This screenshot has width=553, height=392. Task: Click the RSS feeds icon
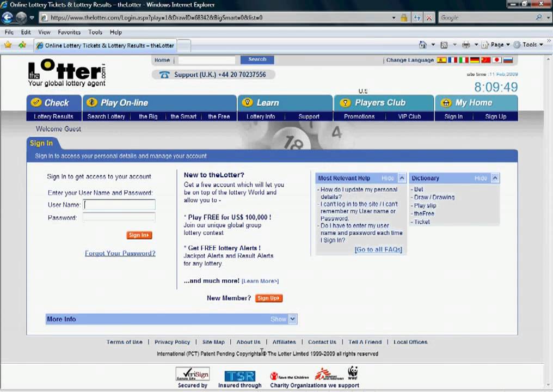(x=444, y=45)
